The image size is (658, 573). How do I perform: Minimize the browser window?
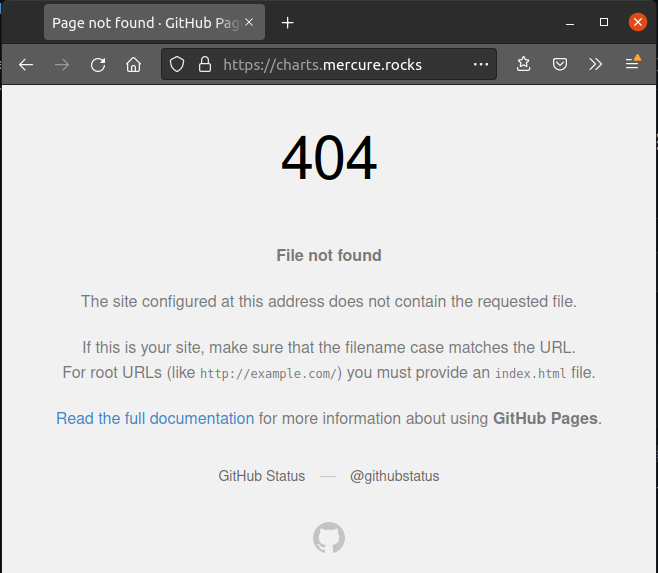pos(570,22)
